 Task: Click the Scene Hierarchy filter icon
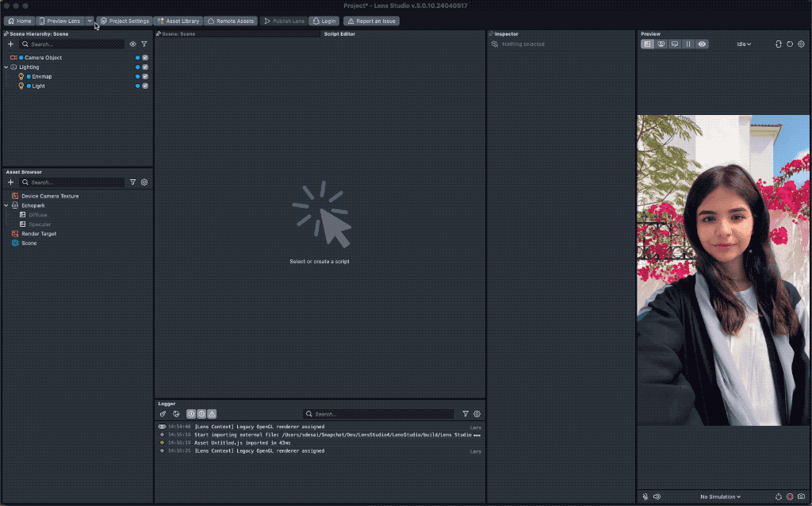(144, 44)
